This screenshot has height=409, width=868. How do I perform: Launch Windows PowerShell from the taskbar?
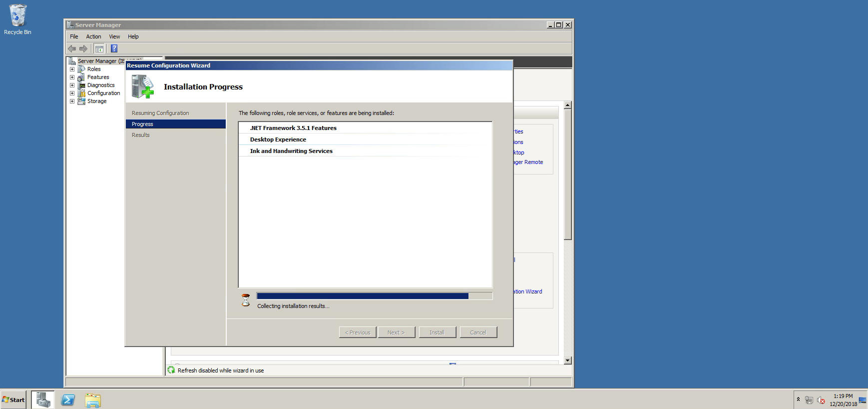pos(68,399)
